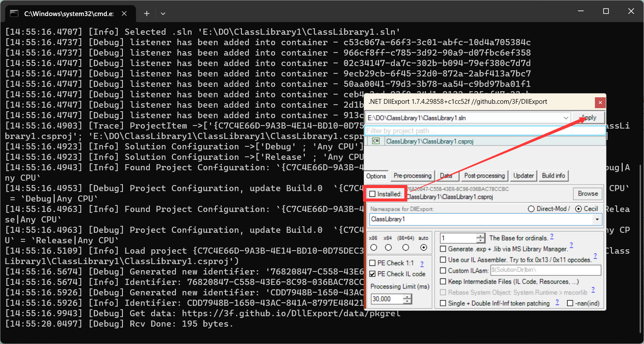Select the Direct-Mod radio button

(531, 209)
